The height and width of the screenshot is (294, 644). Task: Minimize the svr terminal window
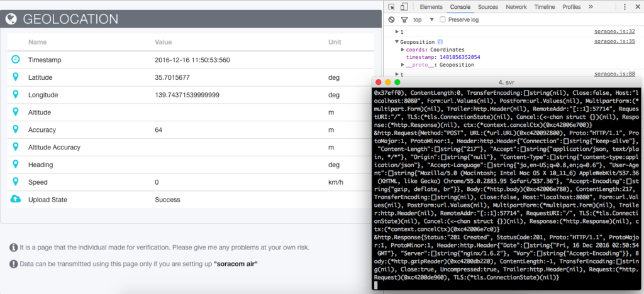387,82
